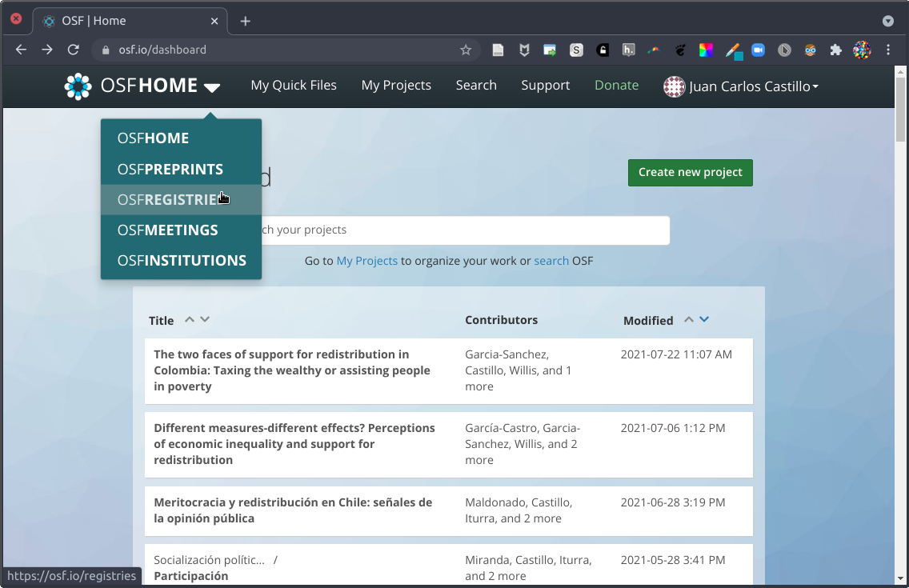Collapse the OSFHOME dropdown arrow
909x588 pixels.
[x=211, y=87]
